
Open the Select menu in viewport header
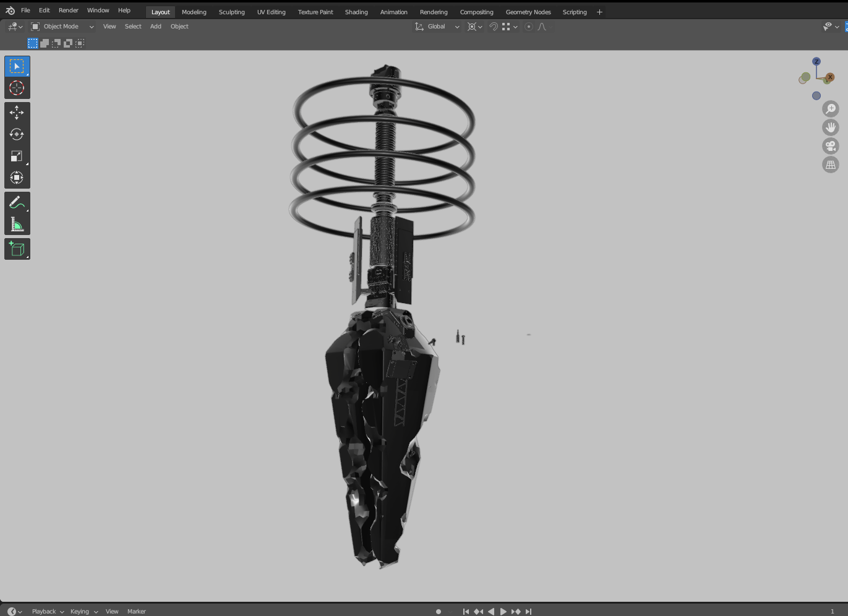[x=133, y=27]
